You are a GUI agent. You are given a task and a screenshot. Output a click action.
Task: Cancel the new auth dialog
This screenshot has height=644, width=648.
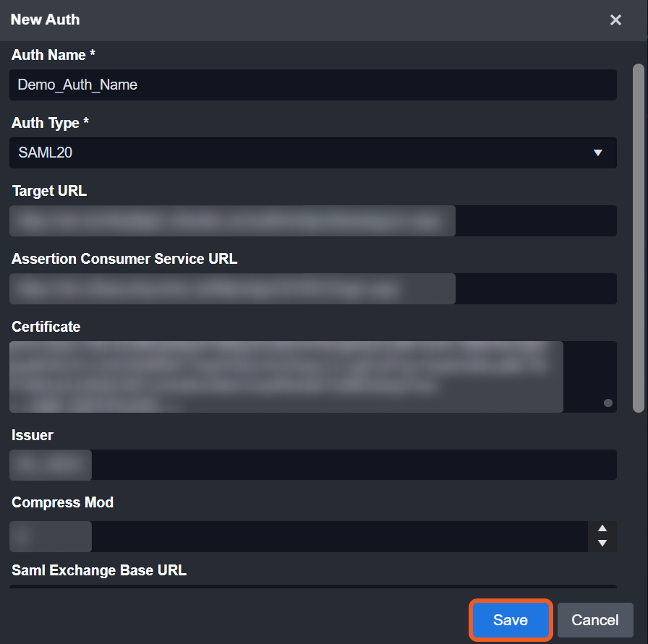(x=594, y=620)
